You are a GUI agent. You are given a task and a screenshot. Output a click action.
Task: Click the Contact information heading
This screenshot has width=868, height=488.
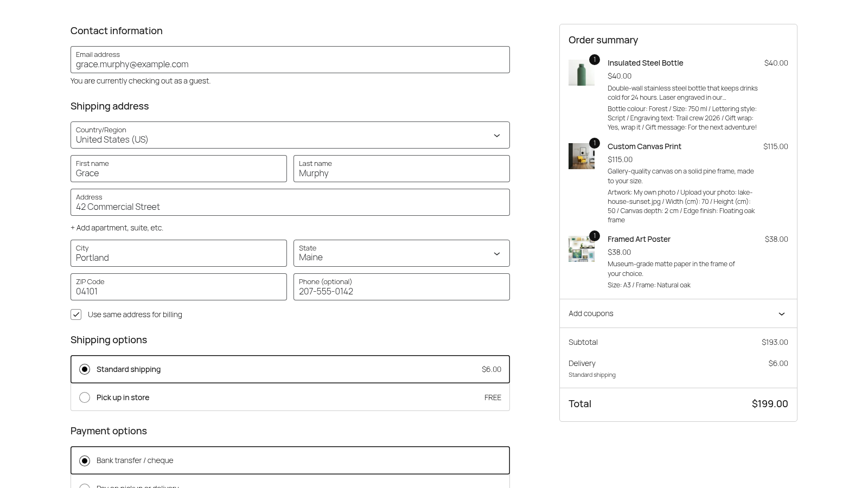click(117, 31)
